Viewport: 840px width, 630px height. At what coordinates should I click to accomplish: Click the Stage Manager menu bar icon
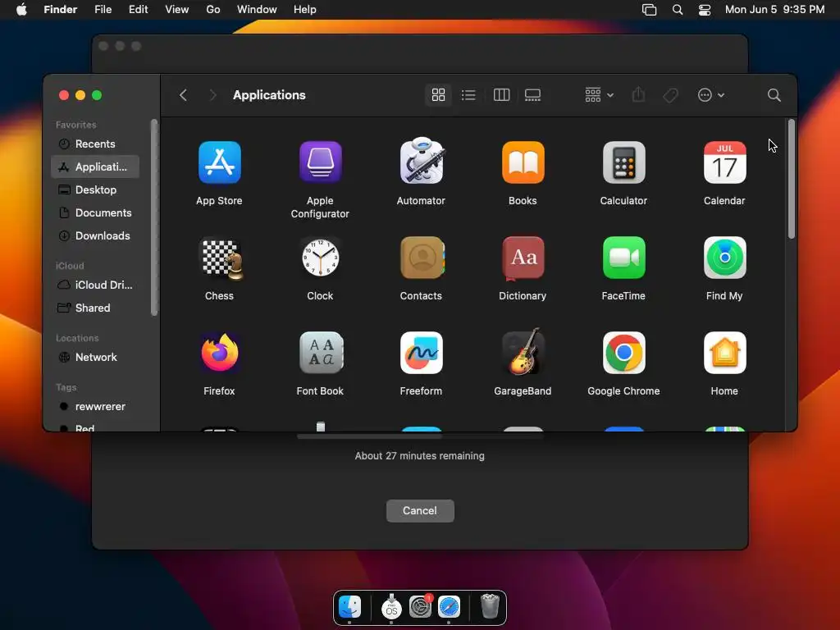pyautogui.click(x=649, y=9)
